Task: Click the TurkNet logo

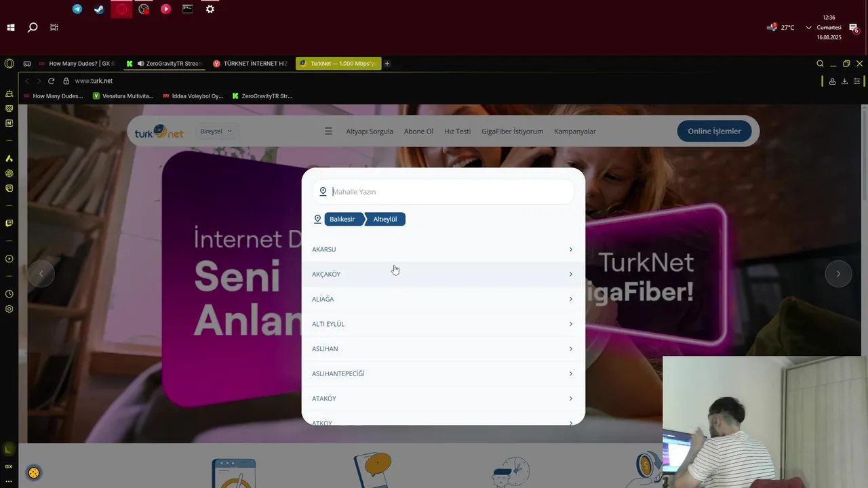Action: 159,131
